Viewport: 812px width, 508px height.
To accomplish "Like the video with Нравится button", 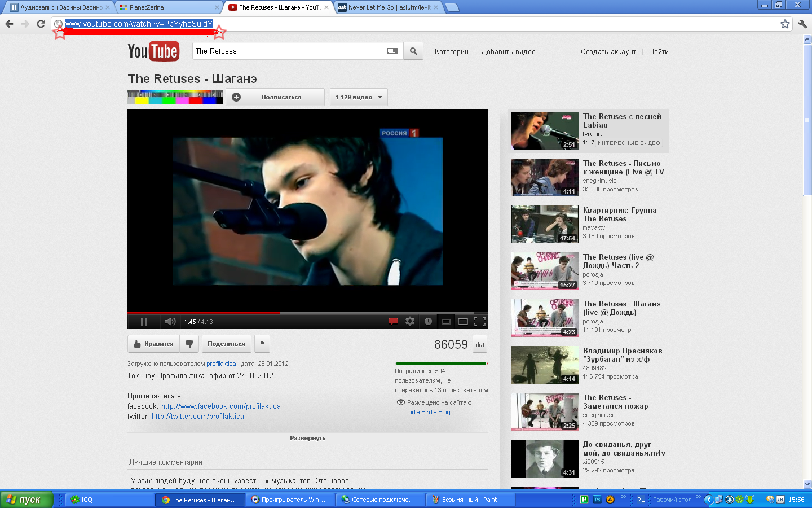I will pos(153,344).
